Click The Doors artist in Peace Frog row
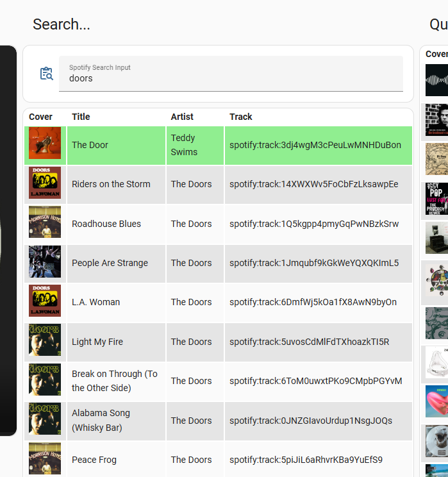The width and height of the screenshot is (448, 477). click(x=191, y=460)
